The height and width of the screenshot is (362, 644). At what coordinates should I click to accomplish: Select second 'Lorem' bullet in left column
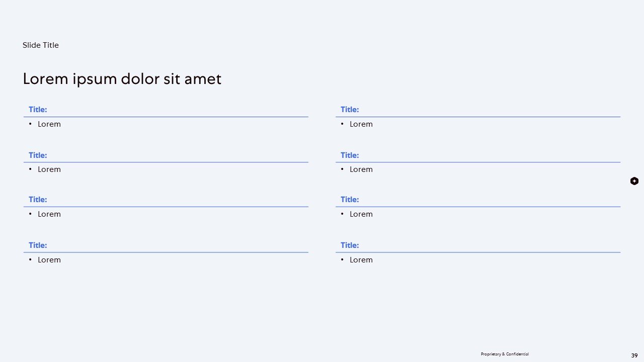click(49, 169)
